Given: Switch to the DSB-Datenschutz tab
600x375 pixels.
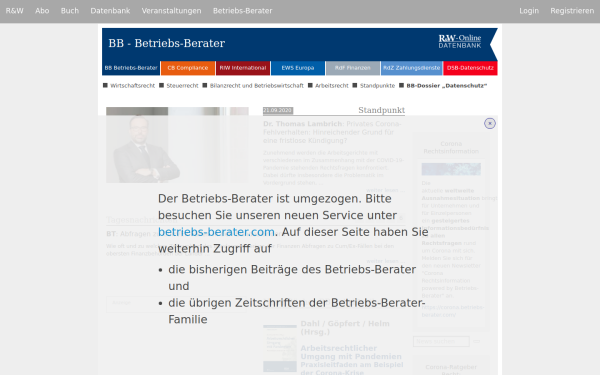Looking at the screenshot, I should coord(470,68).
